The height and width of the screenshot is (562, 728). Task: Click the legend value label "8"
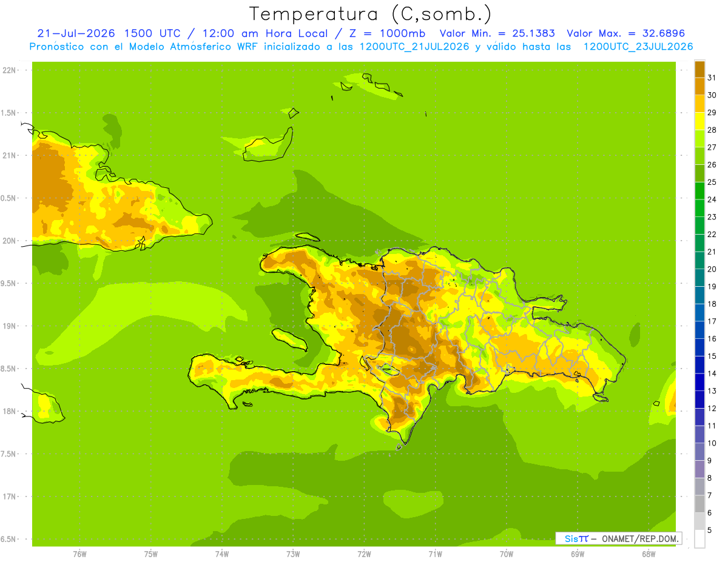click(710, 478)
